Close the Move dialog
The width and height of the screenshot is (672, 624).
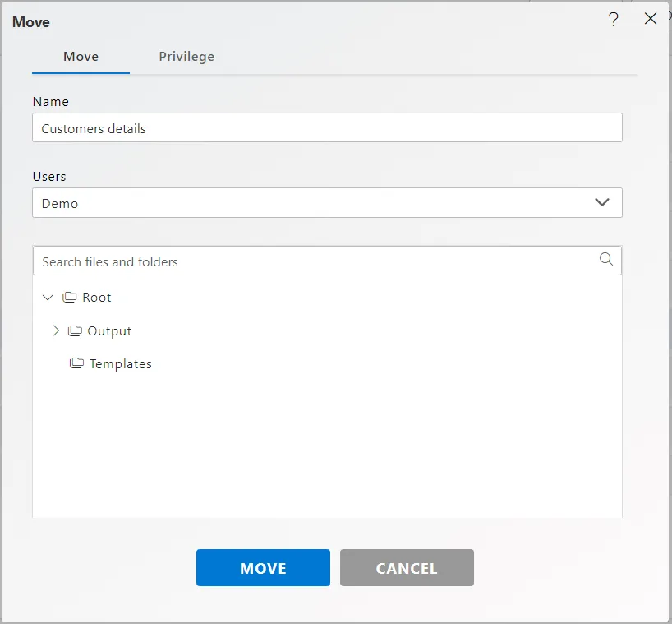pyautogui.click(x=651, y=18)
